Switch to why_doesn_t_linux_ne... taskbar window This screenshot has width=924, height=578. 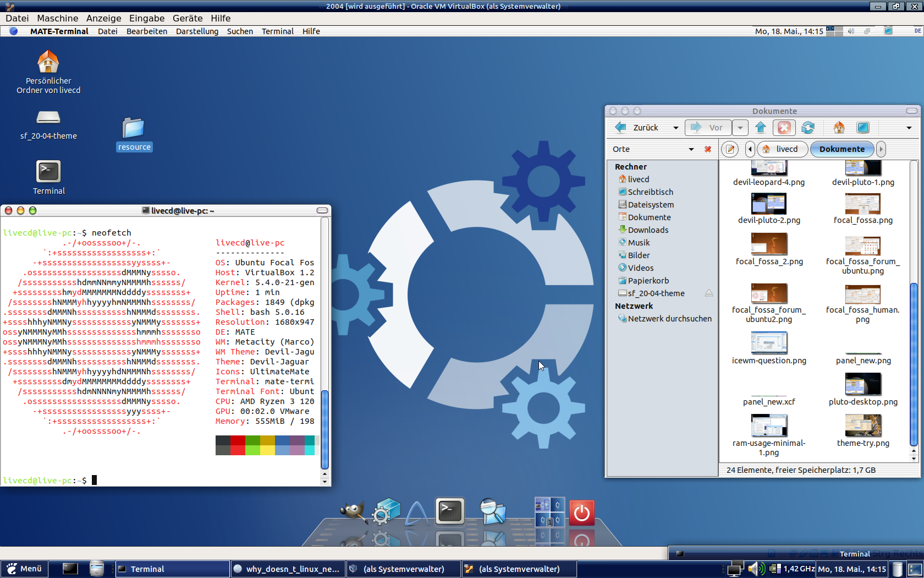tap(288, 569)
